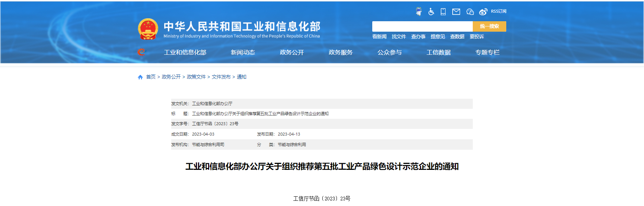Go to the 工信数据 menu item

coord(438,53)
